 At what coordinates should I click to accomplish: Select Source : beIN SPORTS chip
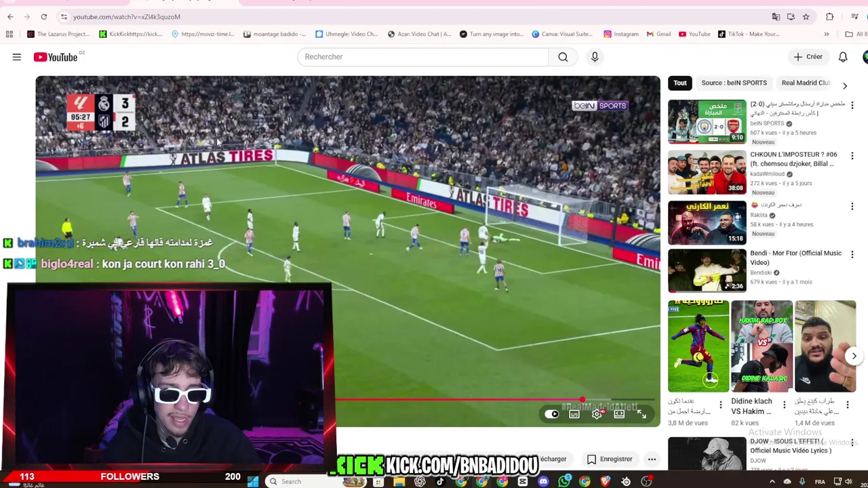click(x=734, y=83)
